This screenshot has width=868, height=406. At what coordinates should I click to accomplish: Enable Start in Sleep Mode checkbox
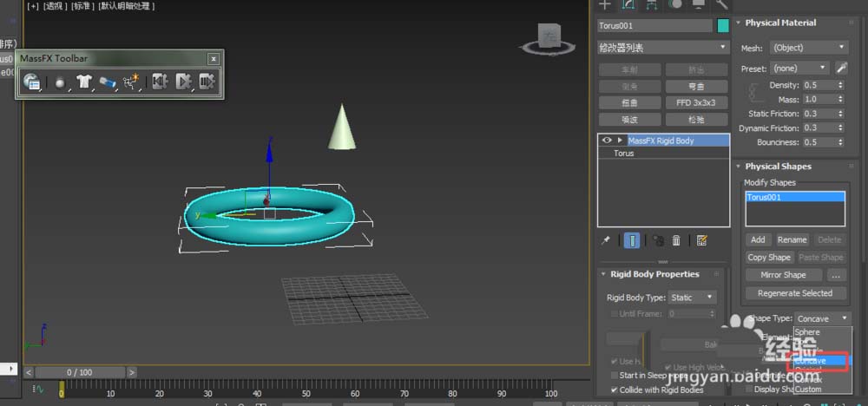click(x=613, y=376)
